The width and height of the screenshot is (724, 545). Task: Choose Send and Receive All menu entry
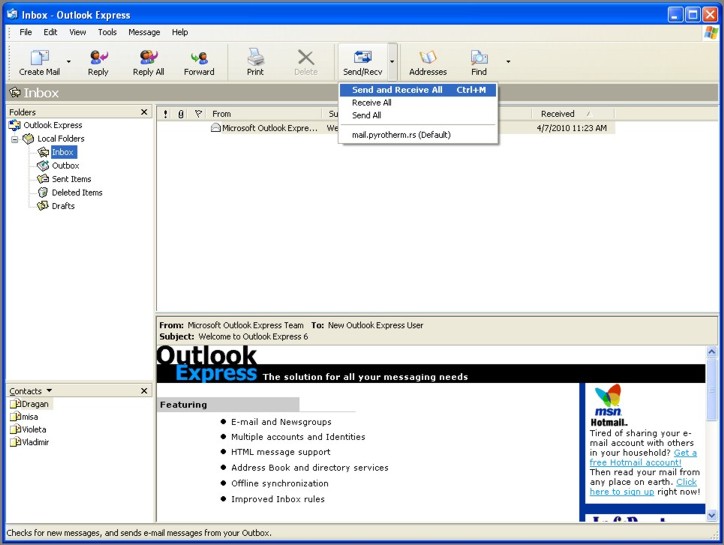click(x=418, y=90)
